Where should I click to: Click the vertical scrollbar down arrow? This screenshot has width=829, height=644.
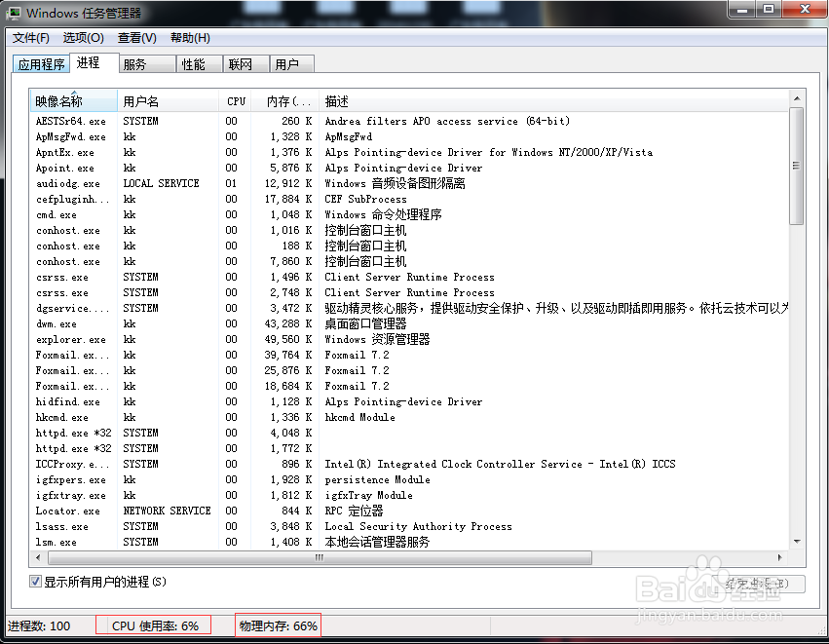pyautogui.click(x=797, y=542)
